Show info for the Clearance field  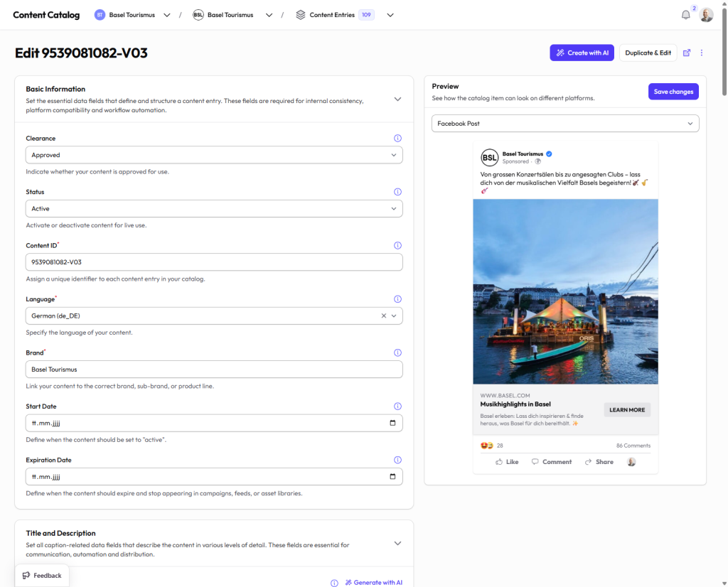(397, 139)
